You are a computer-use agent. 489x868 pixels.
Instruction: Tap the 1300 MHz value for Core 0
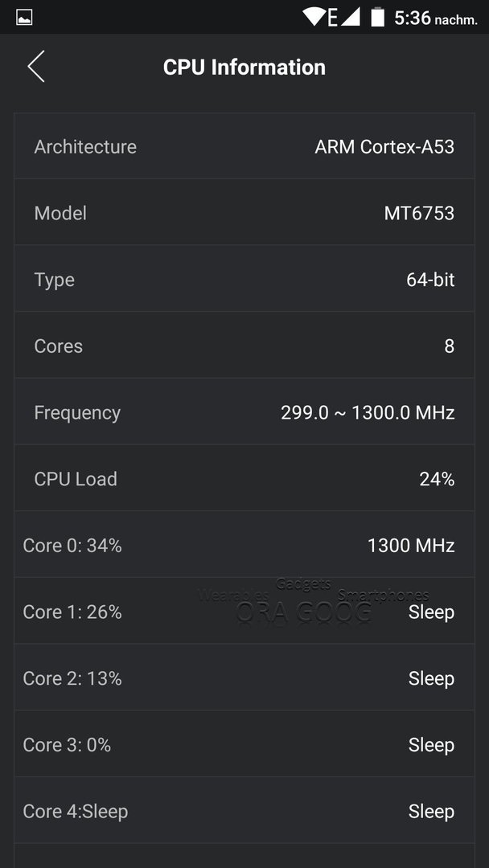(411, 545)
